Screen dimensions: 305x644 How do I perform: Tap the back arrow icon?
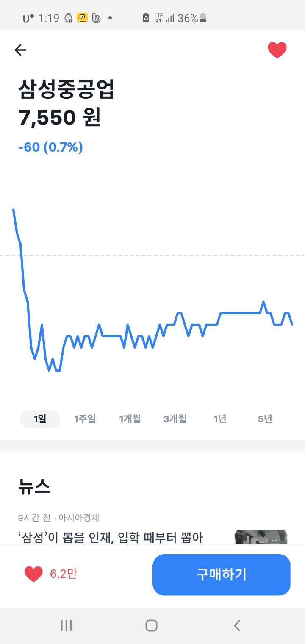pos(20,50)
